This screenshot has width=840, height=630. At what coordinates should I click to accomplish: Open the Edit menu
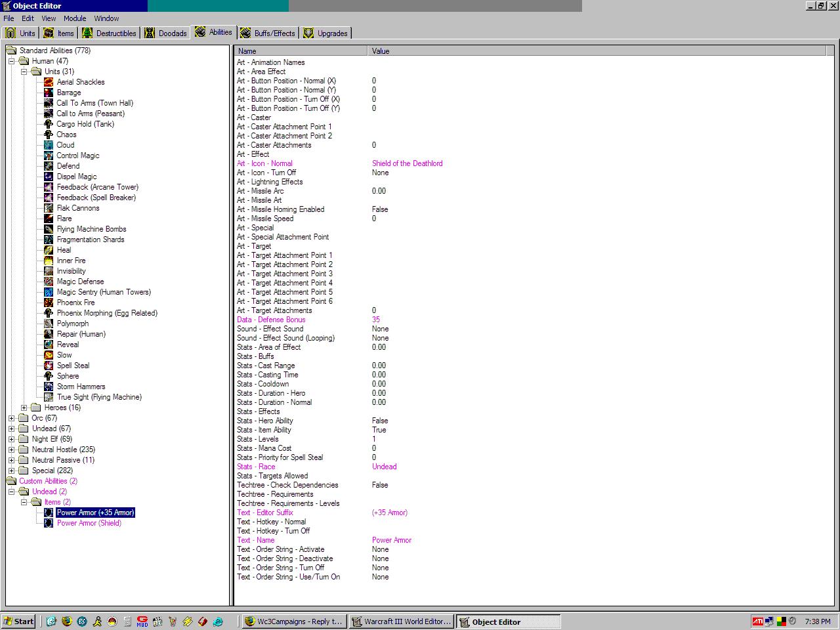pyautogui.click(x=28, y=18)
